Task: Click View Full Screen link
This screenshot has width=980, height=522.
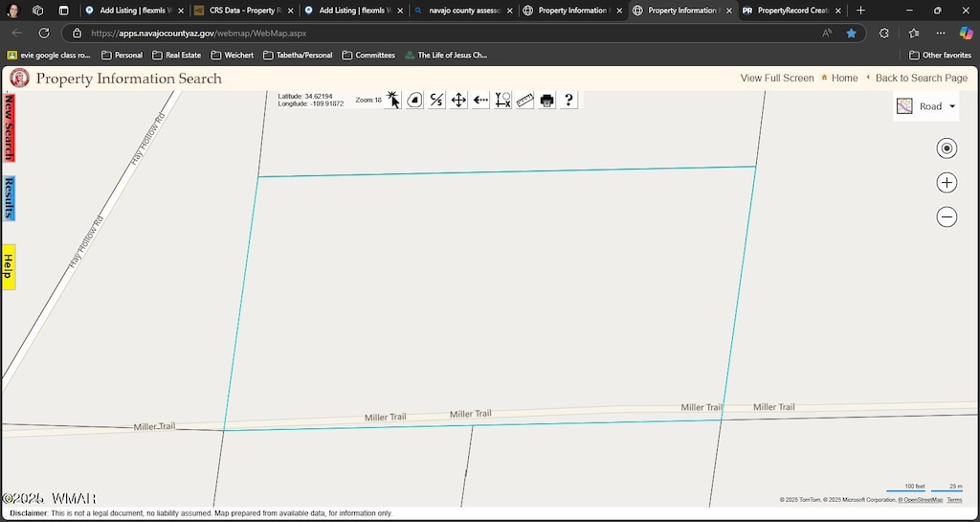Action: [x=777, y=79]
